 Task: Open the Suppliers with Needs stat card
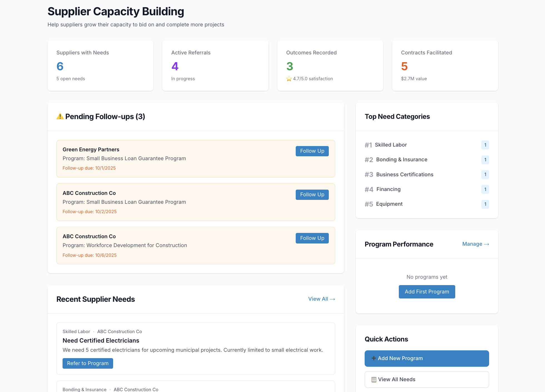pyautogui.click(x=100, y=66)
